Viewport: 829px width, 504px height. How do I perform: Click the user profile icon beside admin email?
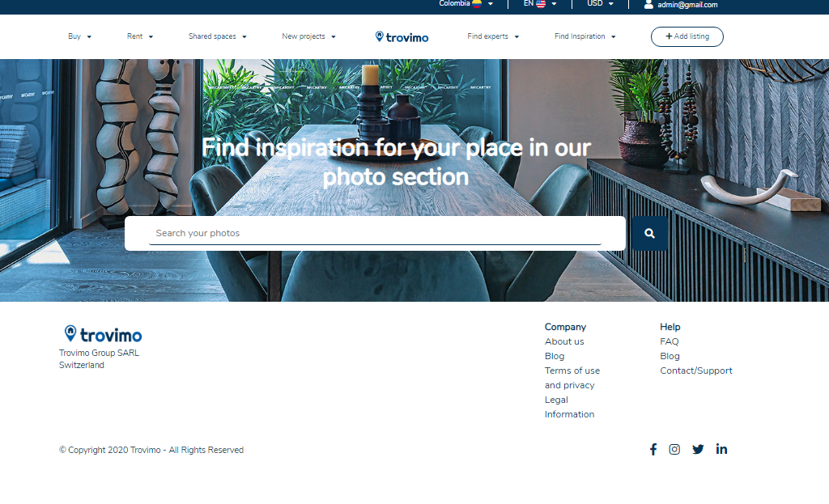click(x=648, y=4)
